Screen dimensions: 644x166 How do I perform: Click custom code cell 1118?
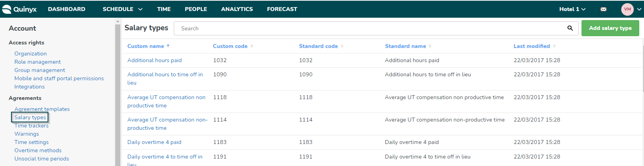point(220,97)
